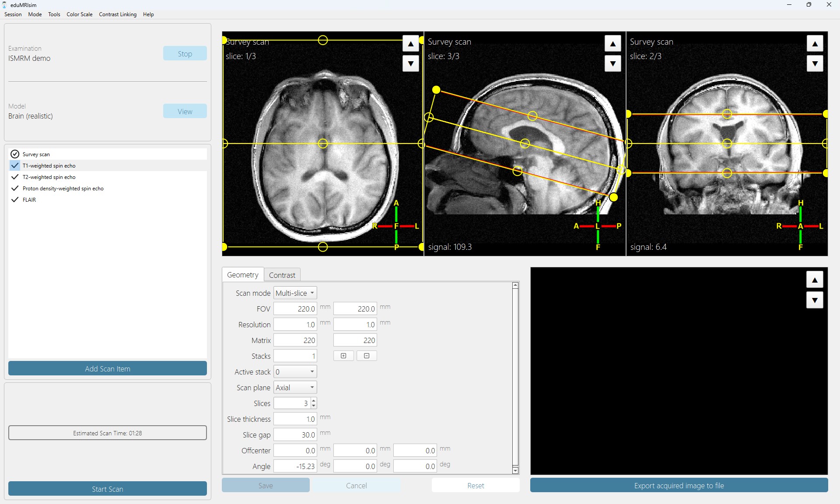Add a stack with the plus button
Viewport: 840px width, 504px height.
click(x=343, y=356)
